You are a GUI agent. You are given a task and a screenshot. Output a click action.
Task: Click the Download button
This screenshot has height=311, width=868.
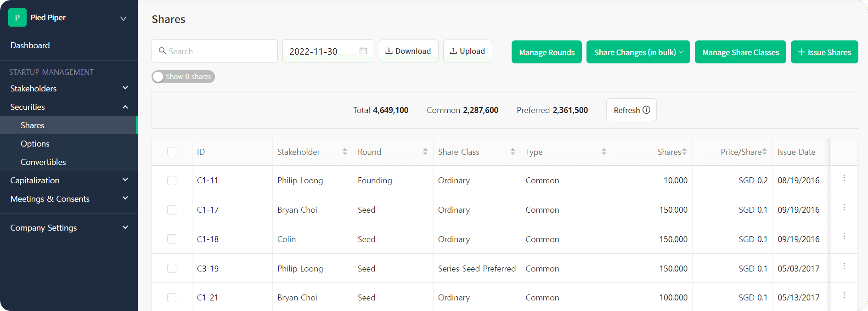click(x=408, y=51)
